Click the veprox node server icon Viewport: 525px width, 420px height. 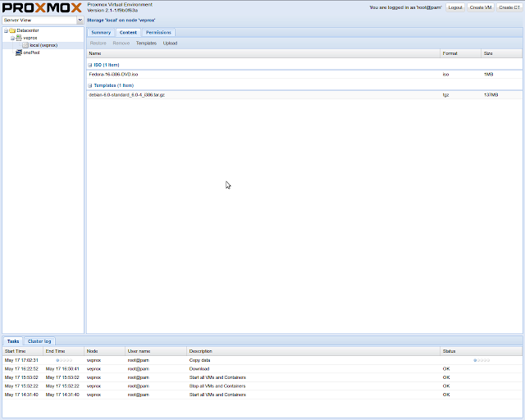point(19,38)
